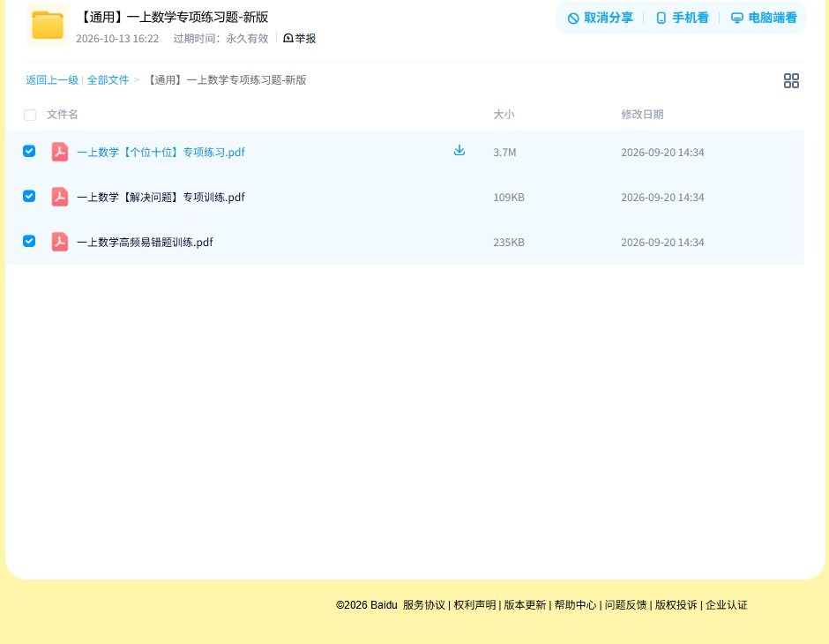Uncheck the 高频易错题训练.pdf checkbox

click(x=29, y=241)
